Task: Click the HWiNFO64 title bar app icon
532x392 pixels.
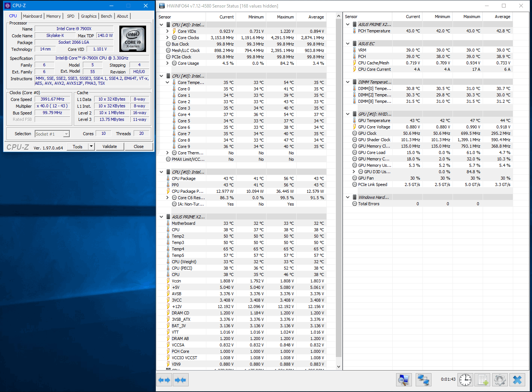Action: coord(162,6)
